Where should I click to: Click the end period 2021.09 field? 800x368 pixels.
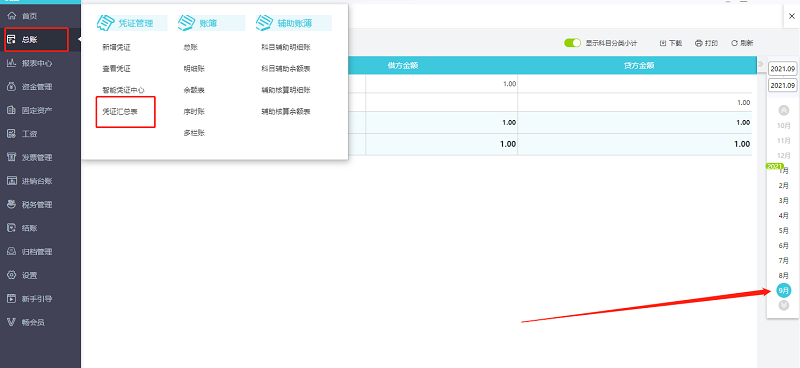(x=783, y=85)
